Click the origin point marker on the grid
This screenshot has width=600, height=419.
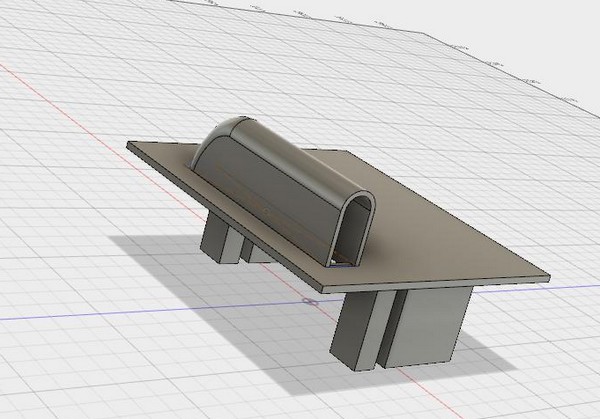(x=311, y=302)
